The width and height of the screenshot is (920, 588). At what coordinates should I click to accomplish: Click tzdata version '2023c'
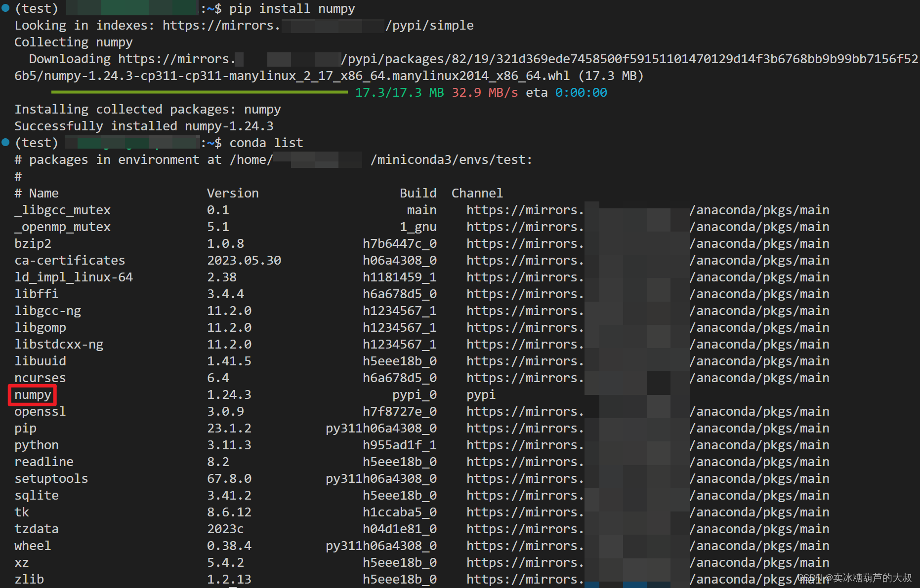click(x=225, y=529)
